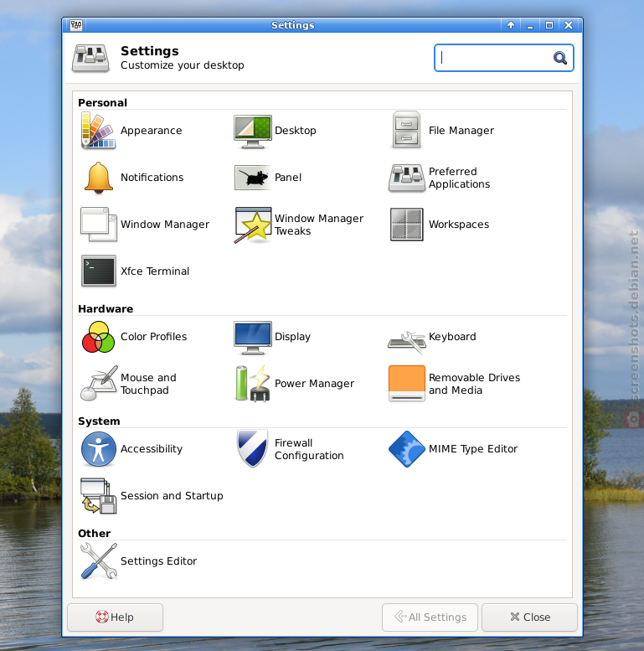Click the "Power Manager" label
This screenshot has height=651, width=644.
point(315,383)
